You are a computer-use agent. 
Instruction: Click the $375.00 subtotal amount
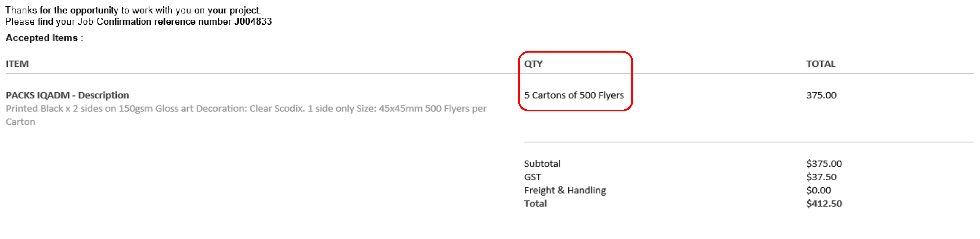[824, 164]
